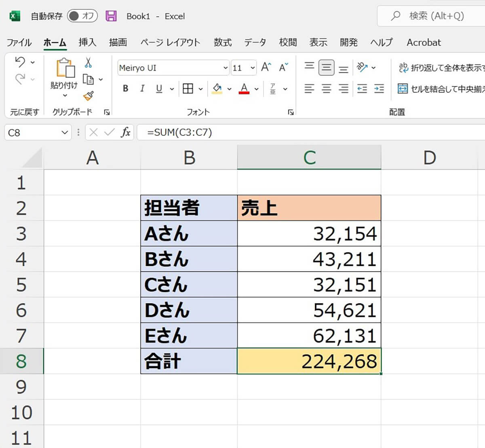
Task: Click merge and center (セルを結合して中央揃え)
Action: point(441,89)
